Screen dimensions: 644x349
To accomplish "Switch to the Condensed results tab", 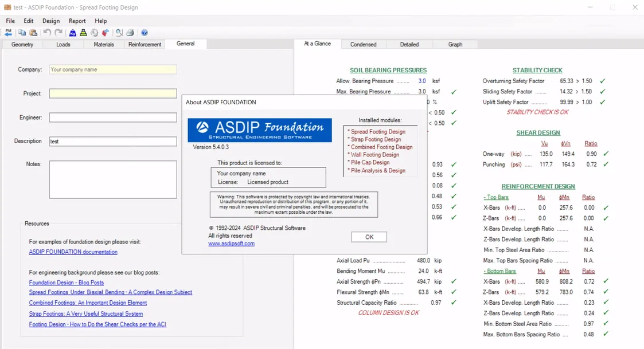I will (363, 44).
